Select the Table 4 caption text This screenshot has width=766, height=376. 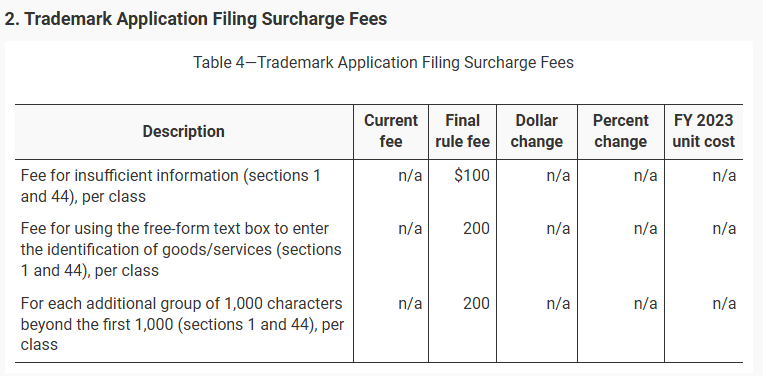(383, 63)
